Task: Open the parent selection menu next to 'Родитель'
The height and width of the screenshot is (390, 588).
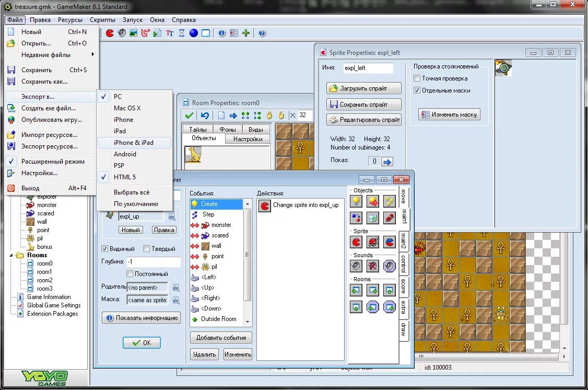Action: coord(176,287)
